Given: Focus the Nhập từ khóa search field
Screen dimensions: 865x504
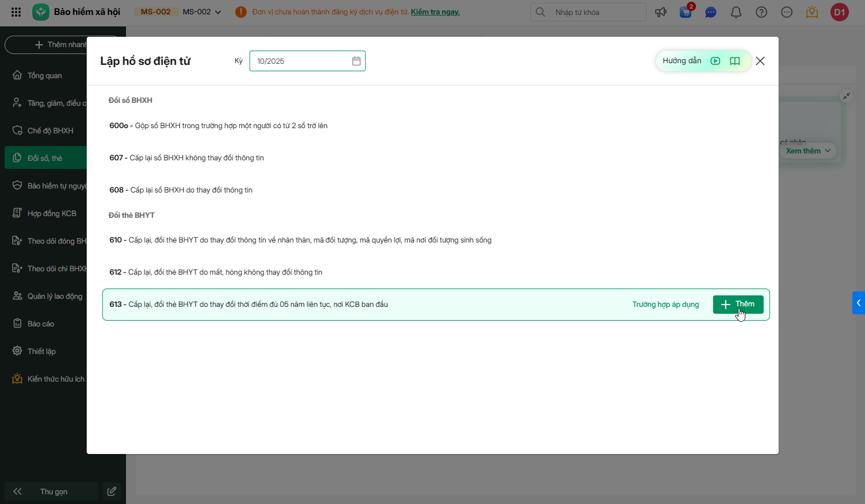Looking at the screenshot, I should coord(588,12).
